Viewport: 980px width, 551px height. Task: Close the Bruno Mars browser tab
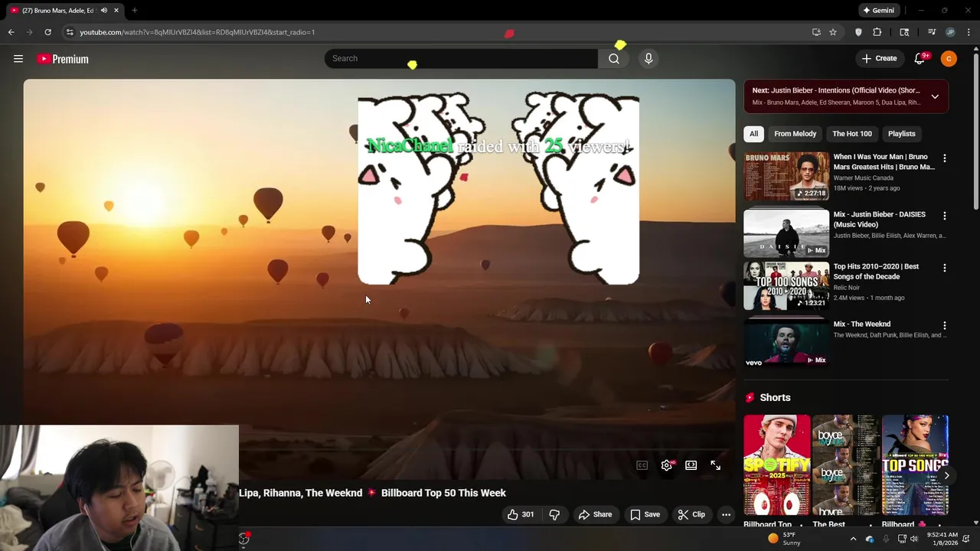click(116, 11)
